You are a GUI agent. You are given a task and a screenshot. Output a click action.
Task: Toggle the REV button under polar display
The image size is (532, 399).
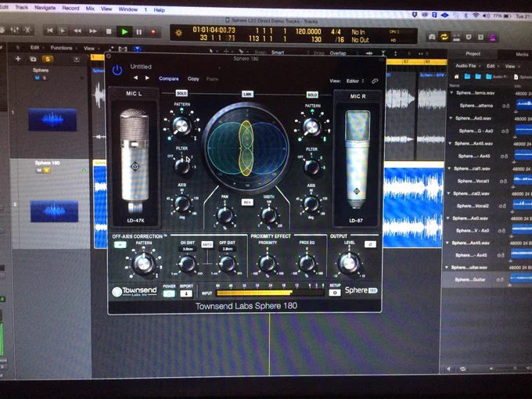pyautogui.click(x=247, y=202)
